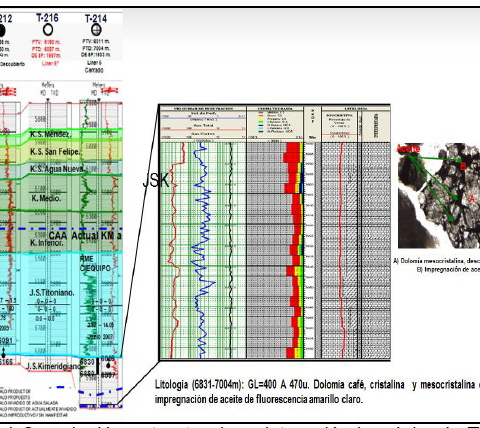Click the 'Cerrado' label under T-214
The image size is (480, 428).
coord(94,70)
